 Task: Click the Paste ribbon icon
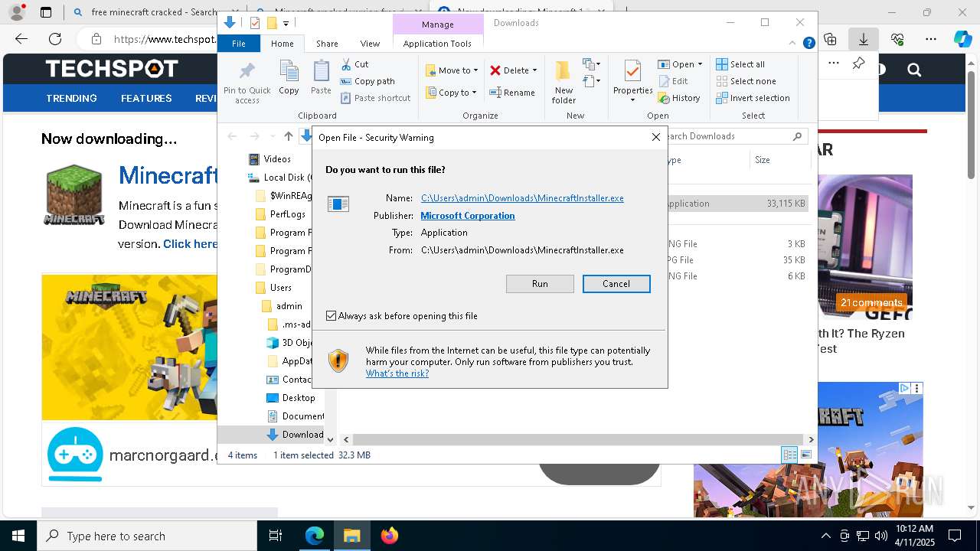[321, 78]
